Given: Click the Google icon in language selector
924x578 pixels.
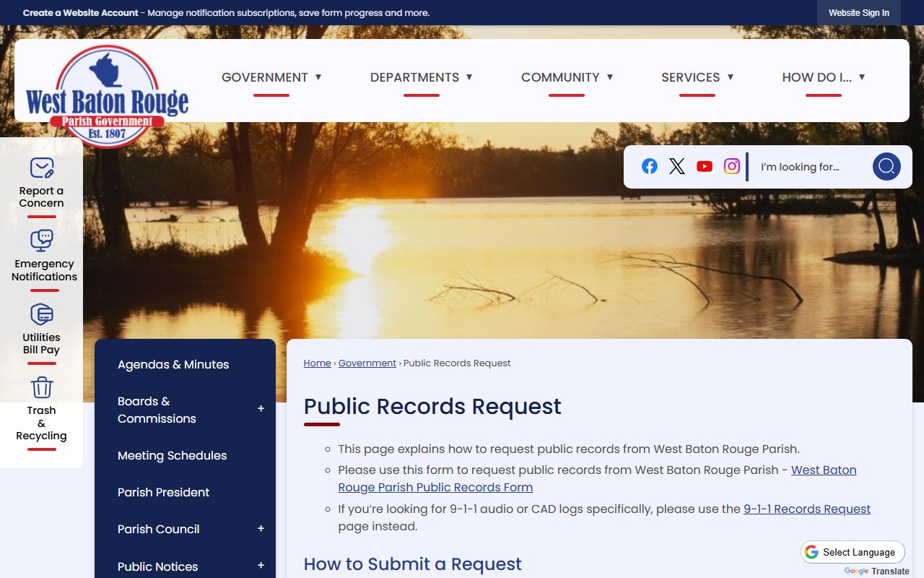Looking at the screenshot, I should point(811,552).
